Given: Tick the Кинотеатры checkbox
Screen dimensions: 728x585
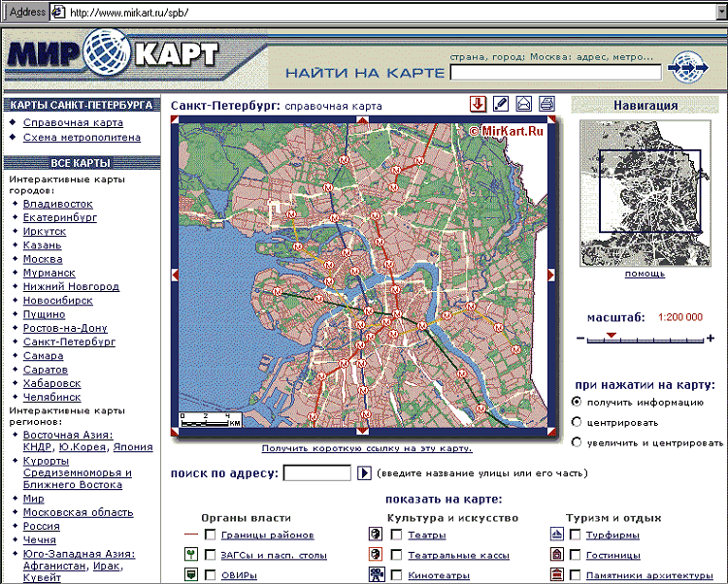Looking at the screenshot, I should point(396,574).
